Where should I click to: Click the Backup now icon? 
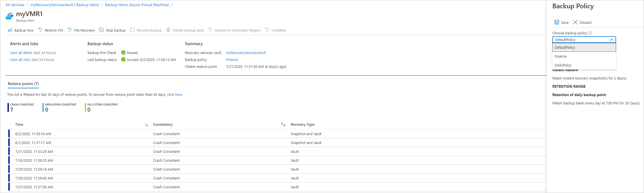tap(10, 30)
